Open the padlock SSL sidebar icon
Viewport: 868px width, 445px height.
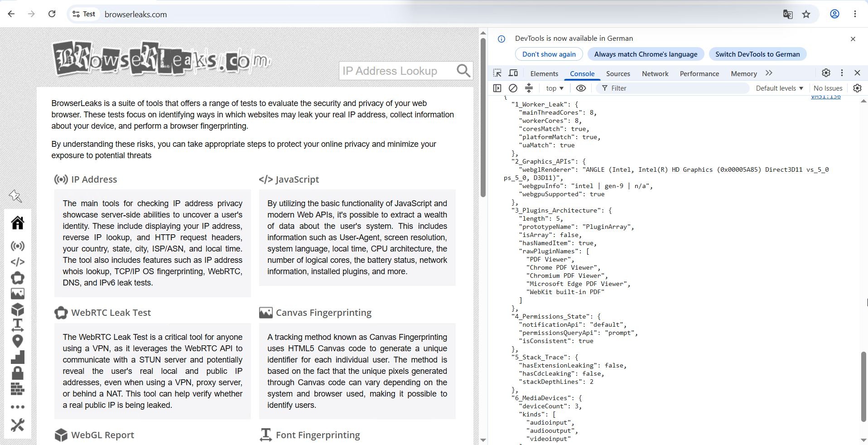18,373
